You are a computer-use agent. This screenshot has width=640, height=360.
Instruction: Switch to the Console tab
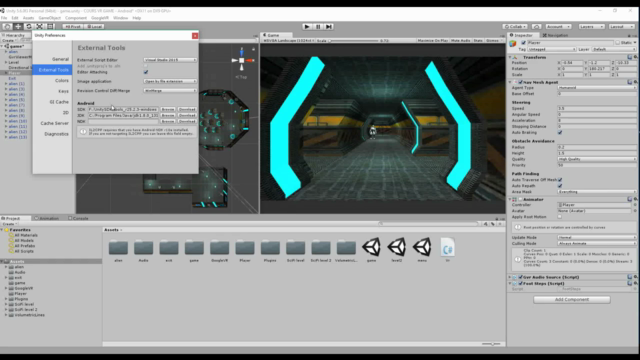(78, 218)
